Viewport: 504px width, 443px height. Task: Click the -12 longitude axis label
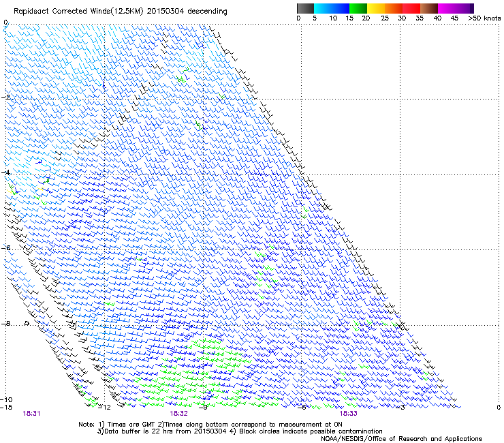[x=104, y=408]
